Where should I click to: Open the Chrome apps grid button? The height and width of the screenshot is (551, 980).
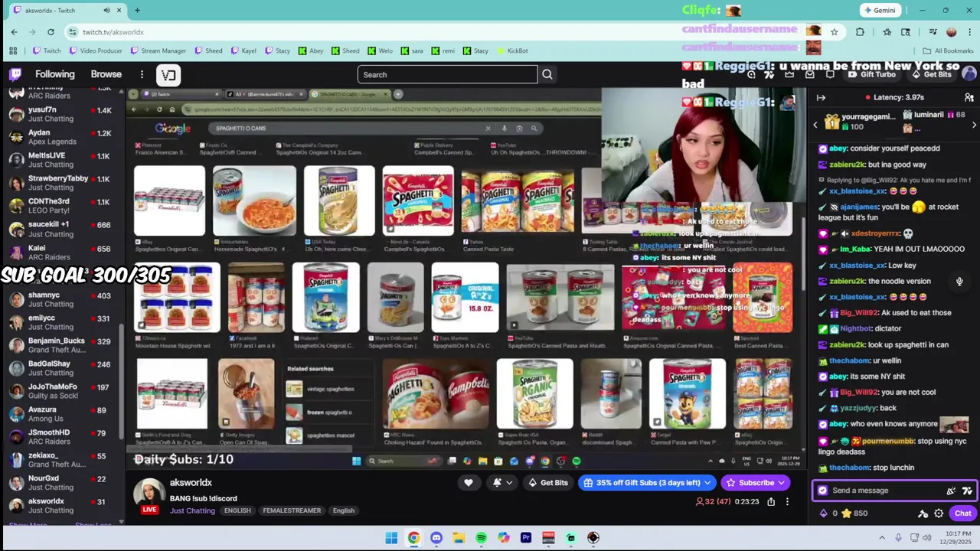tap(13, 51)
